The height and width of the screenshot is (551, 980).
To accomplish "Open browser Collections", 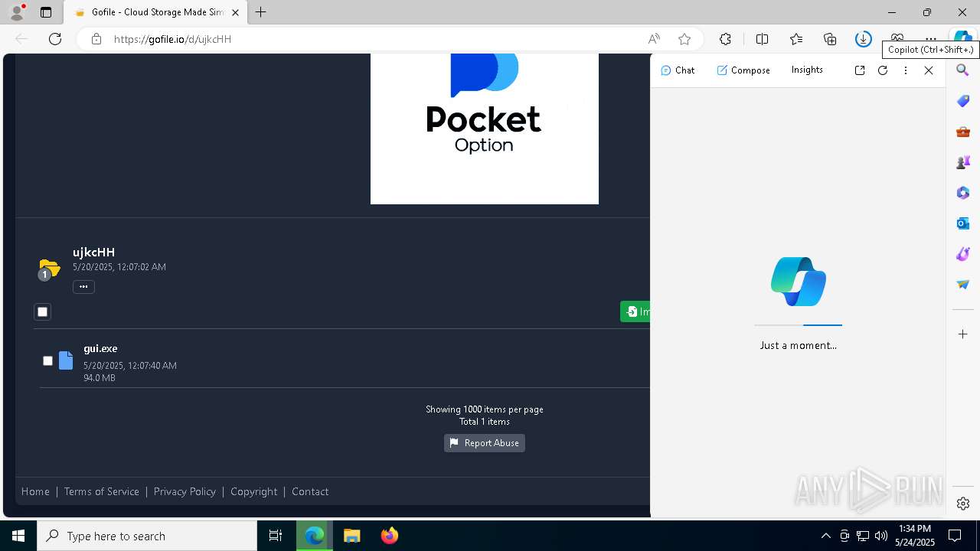I will tap(830, 39).
